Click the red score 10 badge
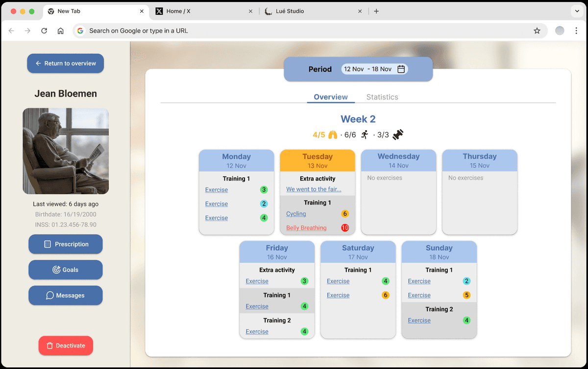This screenshot has height=369, width=588. click(x=345, y=228)
